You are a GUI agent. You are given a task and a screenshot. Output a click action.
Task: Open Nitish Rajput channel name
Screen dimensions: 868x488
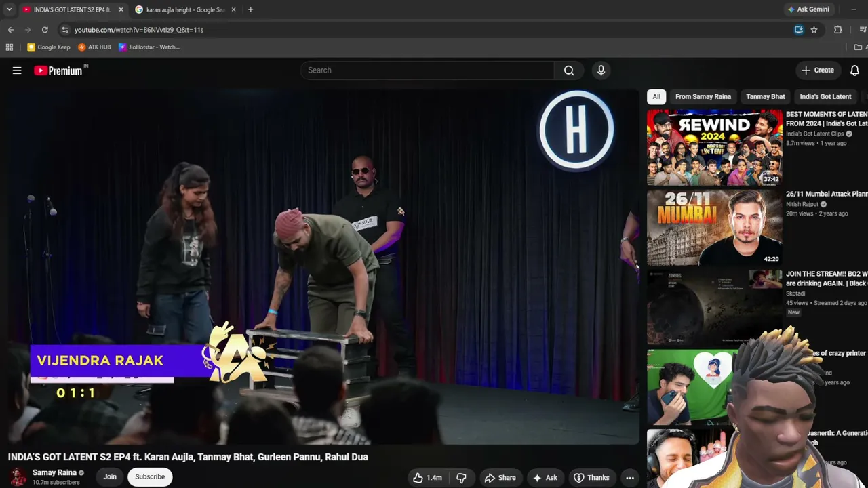(x=803, y=204)
